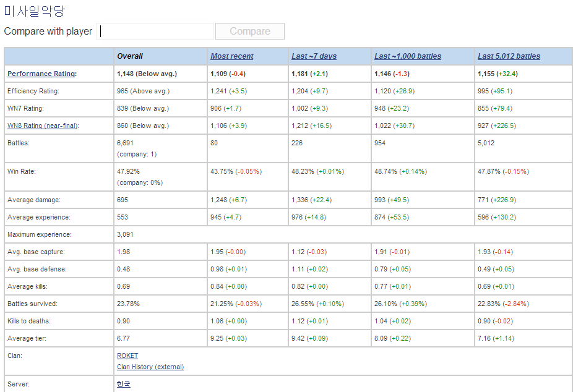573x392 pixels.
Task: Open the WN8 Rating (near-final) link
Action: [43, 126]
